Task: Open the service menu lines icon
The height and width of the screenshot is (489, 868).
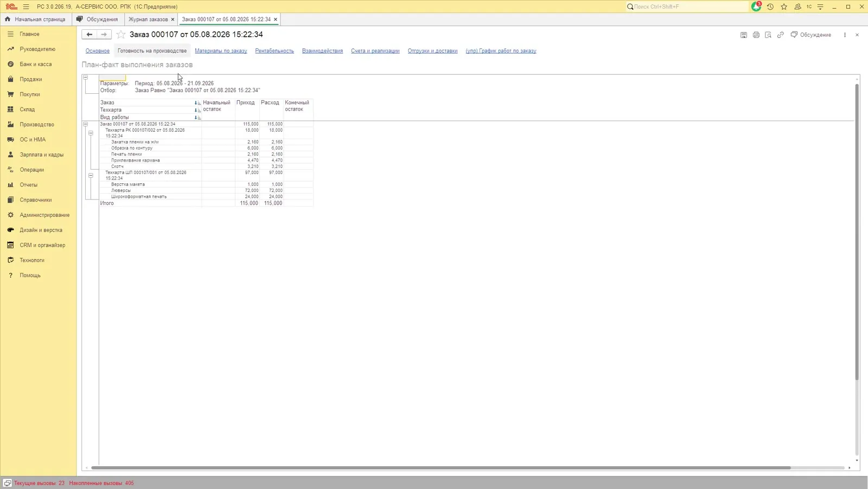Action: pyautogui.click(x=820, y=7)
